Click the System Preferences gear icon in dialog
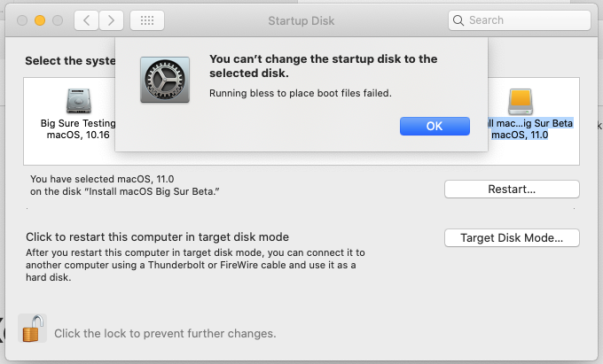 (165, 80)
